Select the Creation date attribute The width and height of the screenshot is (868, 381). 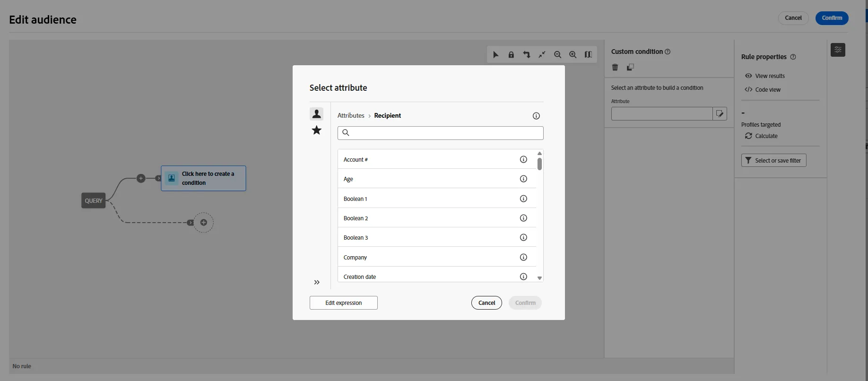click(x=437, y=276)
